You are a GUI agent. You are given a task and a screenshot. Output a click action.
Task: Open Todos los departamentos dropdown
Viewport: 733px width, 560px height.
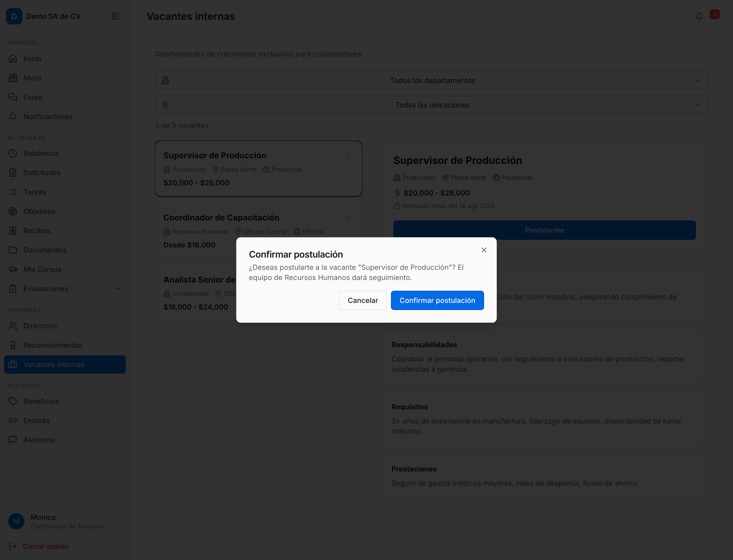tap(431, 80)
